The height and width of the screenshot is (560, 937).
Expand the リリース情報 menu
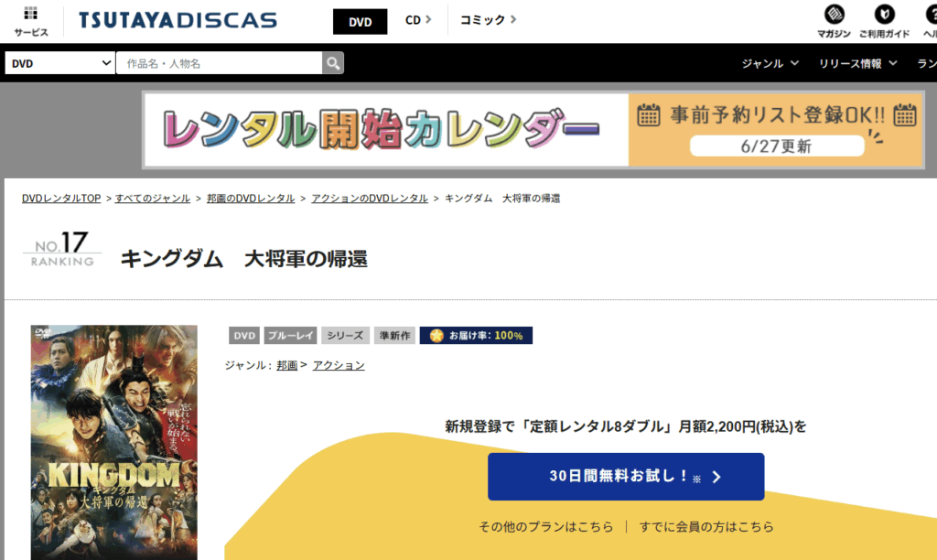[x=857, y=63]
